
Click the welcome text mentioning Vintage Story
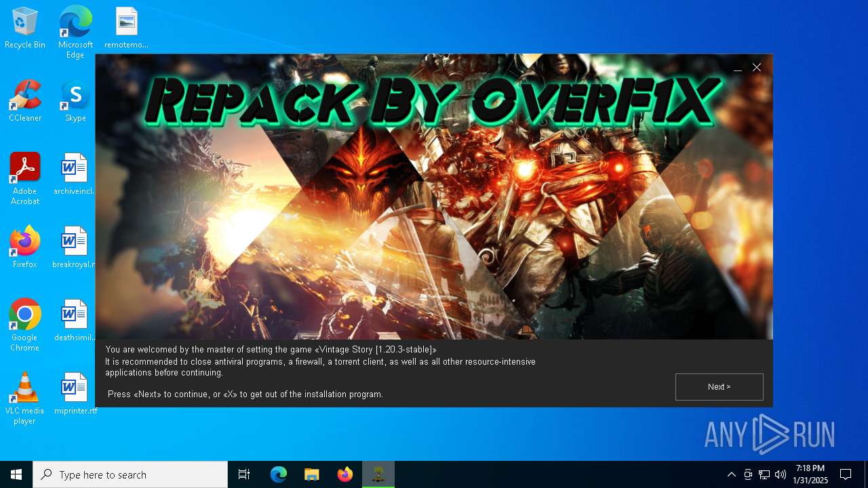tap(271, 350)
